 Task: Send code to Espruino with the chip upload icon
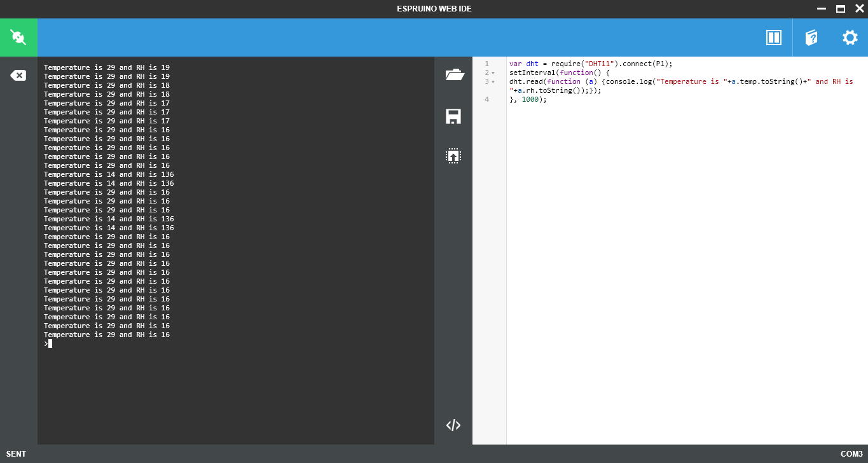click(x=453, y=156)
